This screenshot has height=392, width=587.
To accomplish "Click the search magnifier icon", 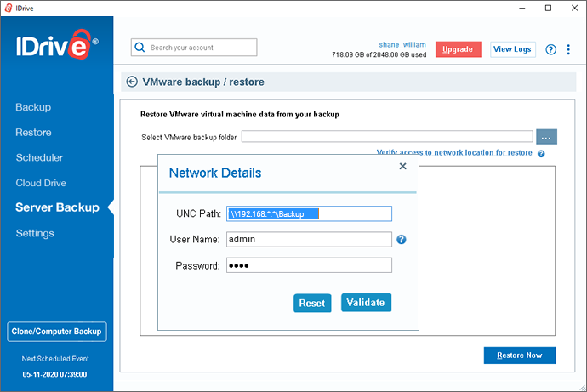I will click(140, 48).
